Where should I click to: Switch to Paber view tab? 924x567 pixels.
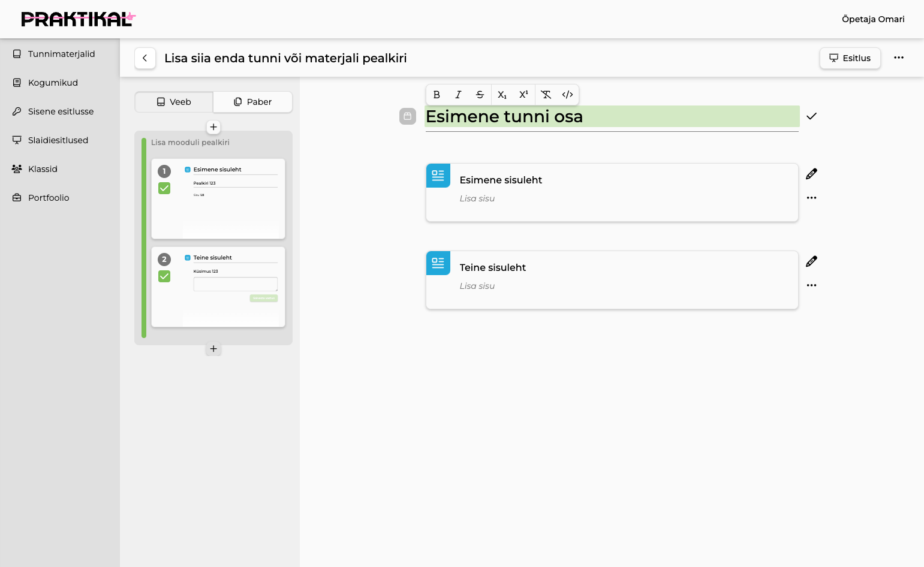coord(252,102)
